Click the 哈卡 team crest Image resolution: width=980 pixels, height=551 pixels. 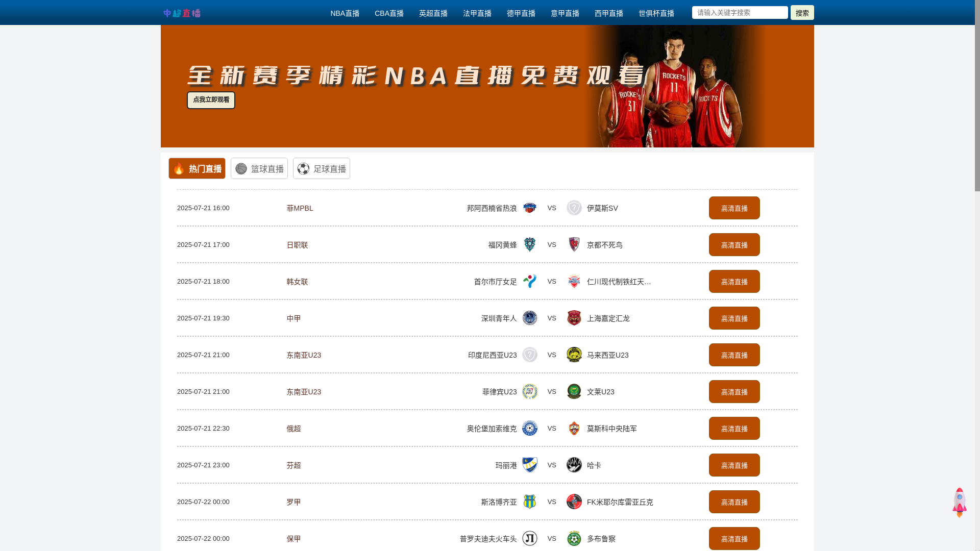coord(574,465)
